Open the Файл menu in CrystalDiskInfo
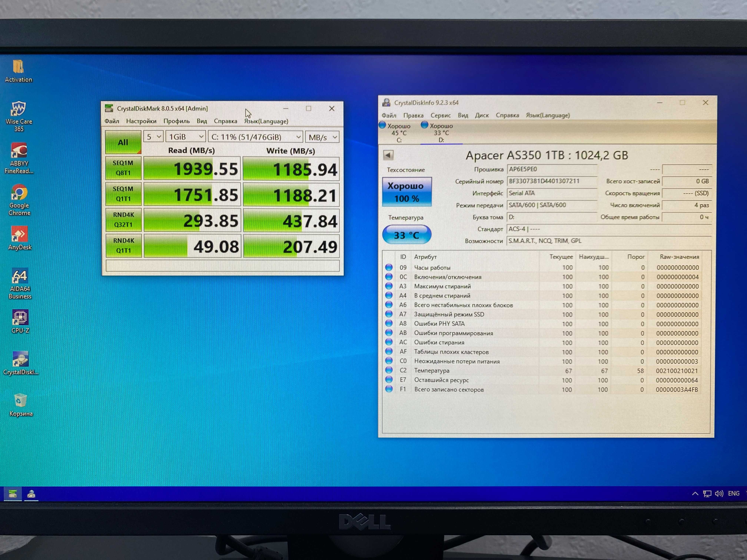Image resolution: width=747 pixels, height=560 pixels. pos(389,115)
